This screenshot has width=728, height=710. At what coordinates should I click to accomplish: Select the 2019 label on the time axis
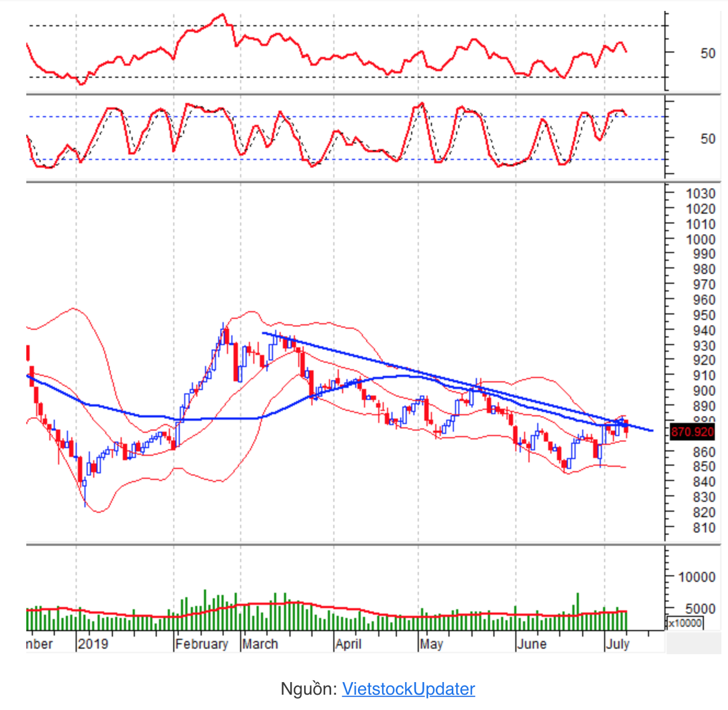[93, 643]
